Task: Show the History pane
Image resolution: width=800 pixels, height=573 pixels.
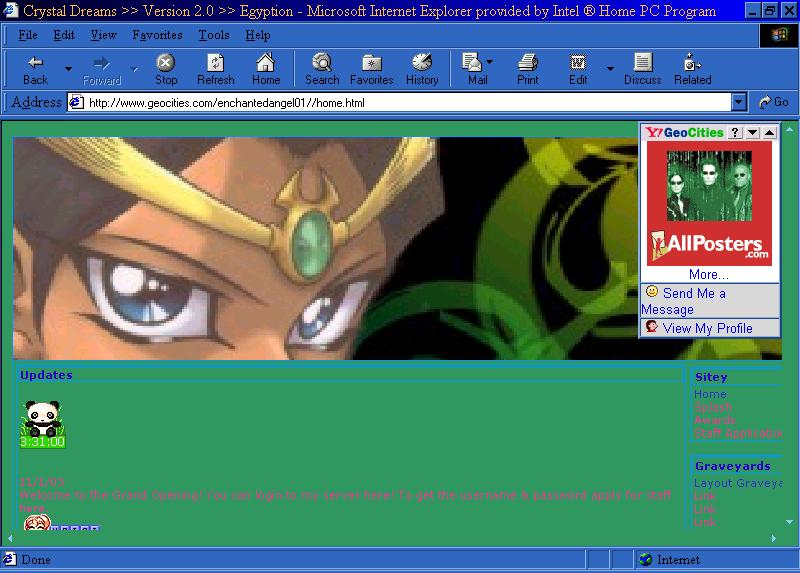Action: (422, 70)
